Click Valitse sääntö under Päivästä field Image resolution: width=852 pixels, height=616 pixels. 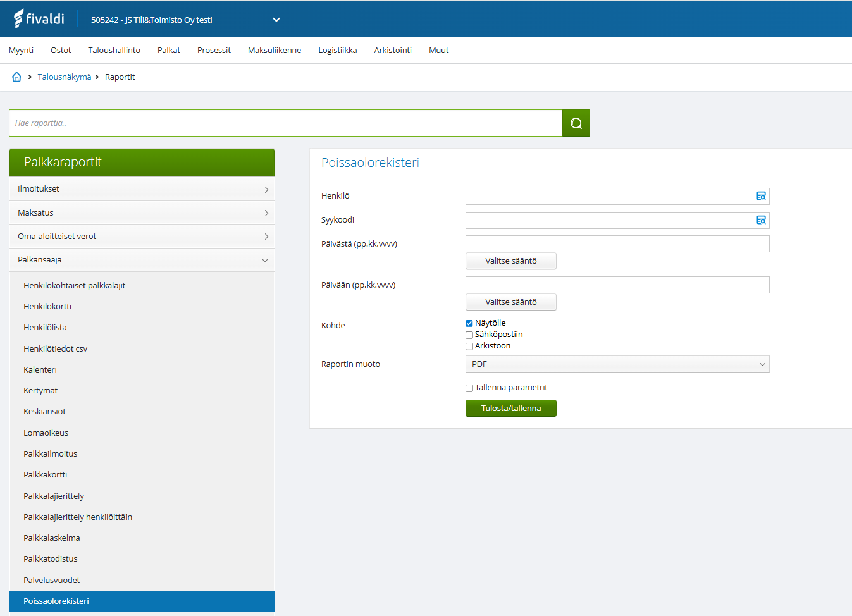[511, 261]
